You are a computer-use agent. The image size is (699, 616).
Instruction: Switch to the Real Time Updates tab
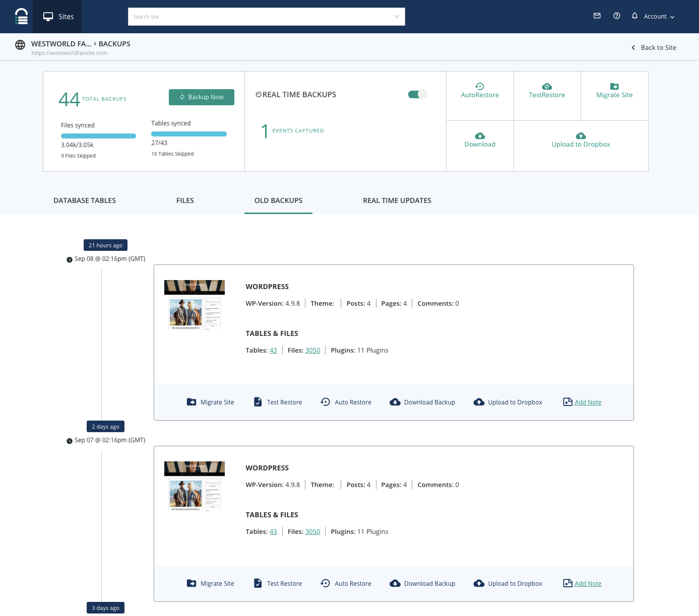tap(397, 200)
